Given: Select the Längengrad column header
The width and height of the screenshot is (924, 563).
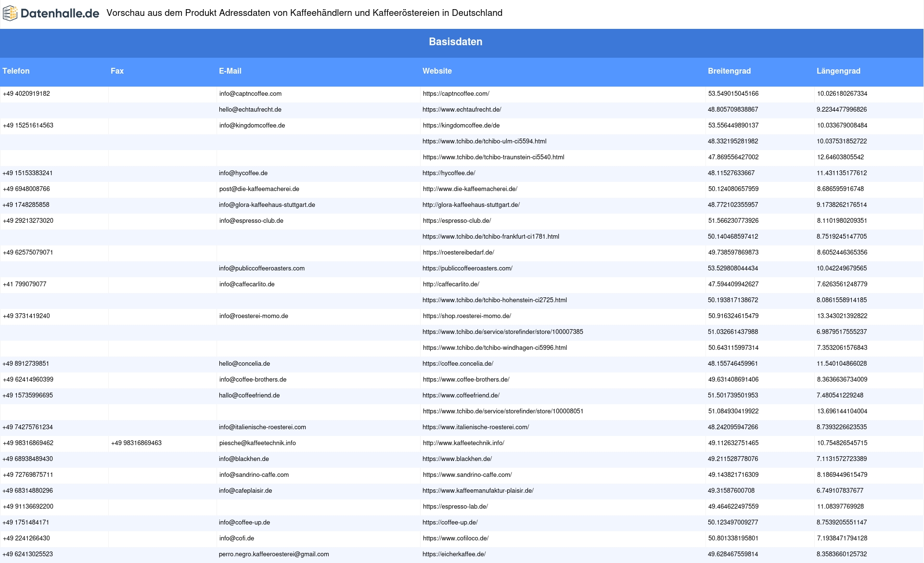Looking at the screenshot, I should click(x=838, y=71).
